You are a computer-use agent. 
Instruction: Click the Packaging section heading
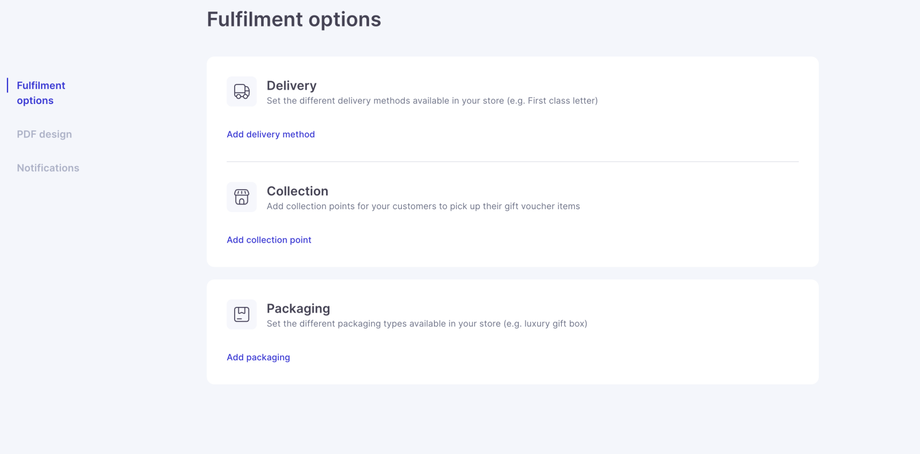coord(298,308)
